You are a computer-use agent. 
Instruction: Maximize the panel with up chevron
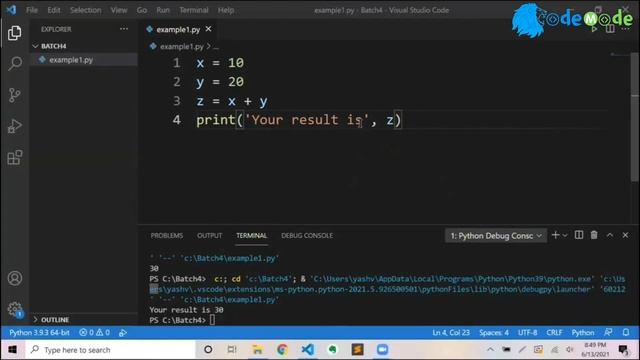point(609,235)
